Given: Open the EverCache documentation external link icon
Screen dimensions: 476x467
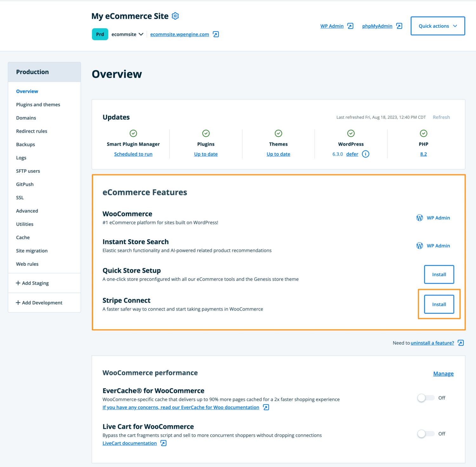Looking at the screenshot, I should point(266,407).
